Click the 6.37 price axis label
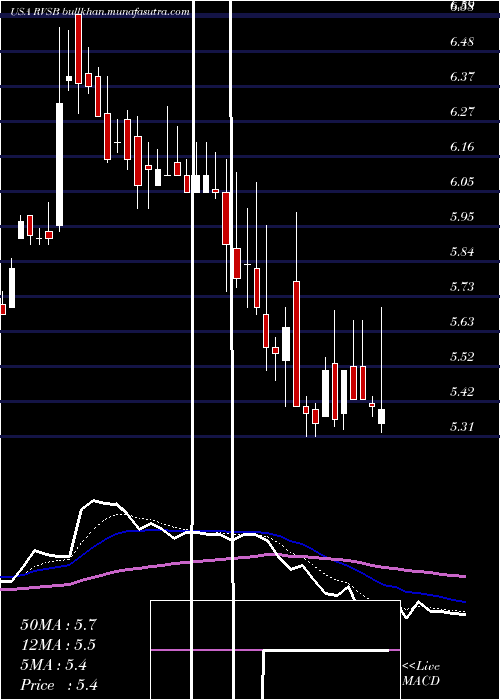Image resolution: width=500 pixels, height=700 pixels. point(462,77)
